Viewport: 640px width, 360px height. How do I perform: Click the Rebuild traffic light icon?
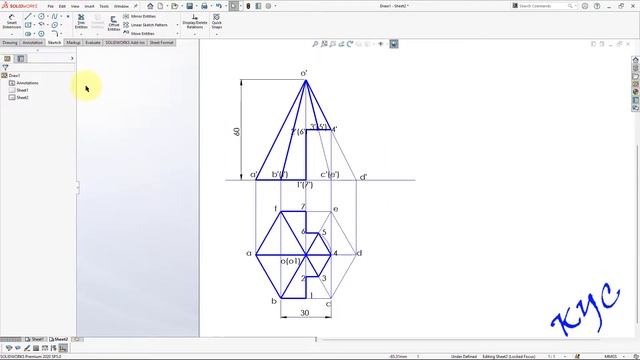(248, 6)
